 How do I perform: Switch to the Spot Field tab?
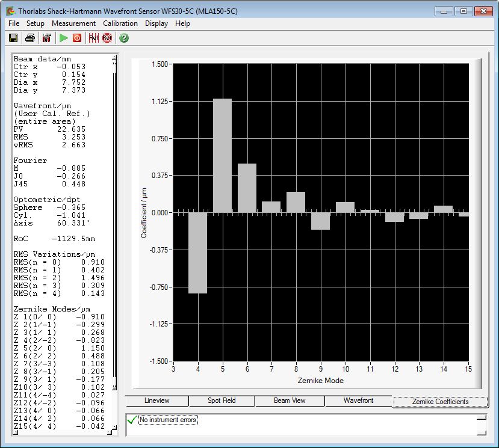pos(222,401)
